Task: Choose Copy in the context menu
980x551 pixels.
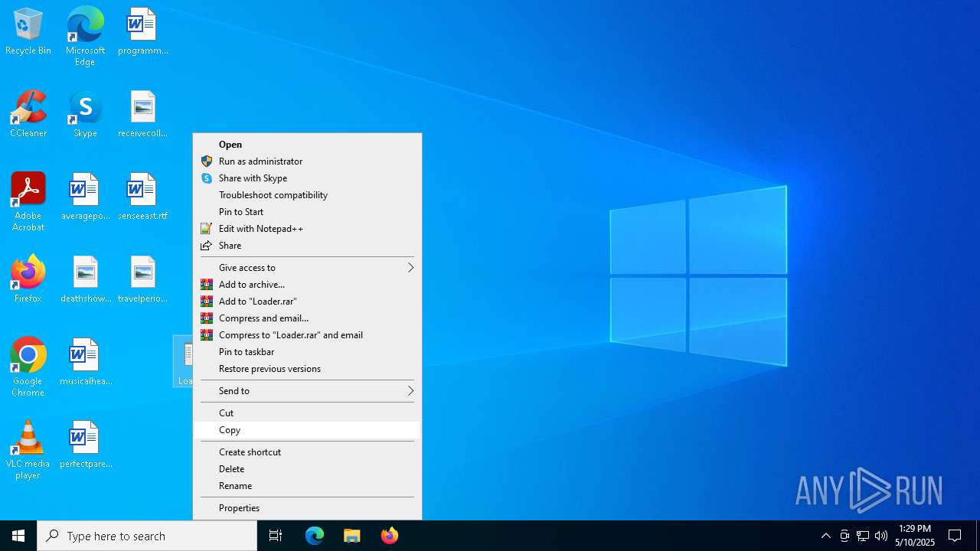Action: click(x=307, y=430)
